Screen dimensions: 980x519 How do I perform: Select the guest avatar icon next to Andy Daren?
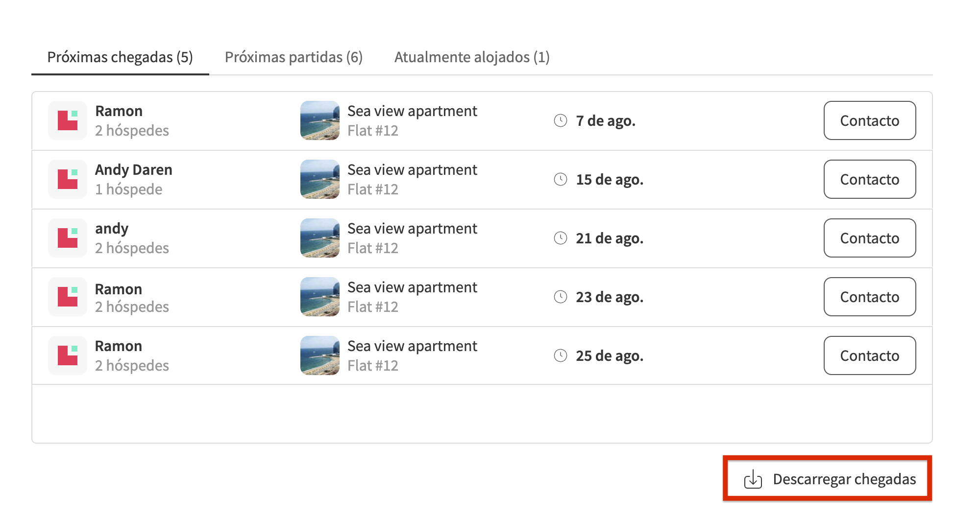pyautogui.click(x=67, y=179)
